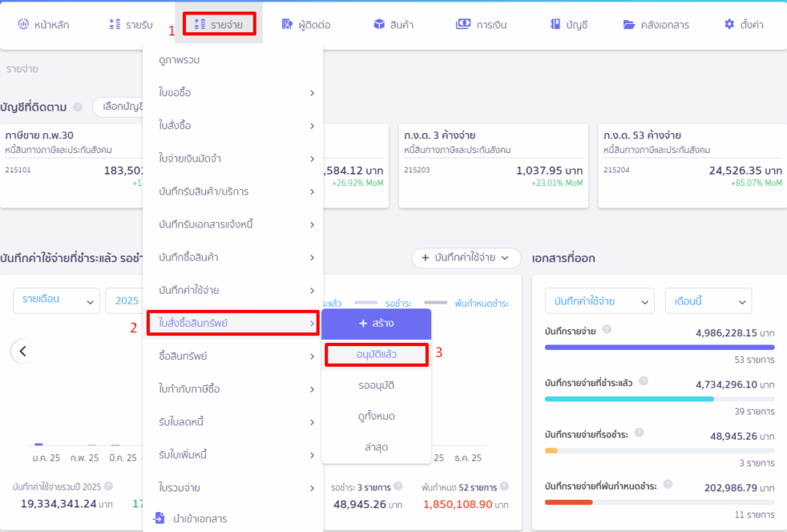Viewport: 787px width, 532px height.
Task: Click the นำเข้าเอกสาร import document icon
Action: click(158, 518)
